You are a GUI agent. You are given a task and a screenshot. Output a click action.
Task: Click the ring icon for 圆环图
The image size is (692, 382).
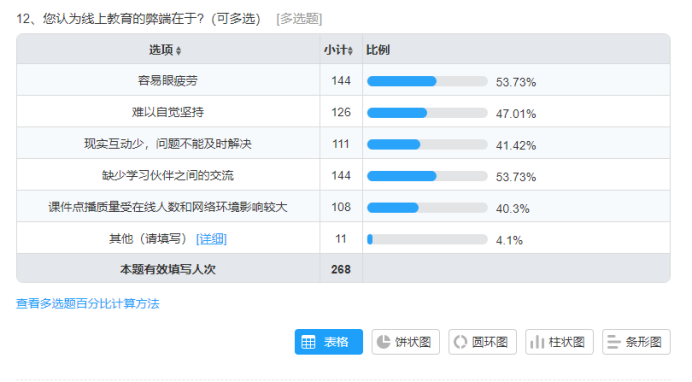(x=460, y=342)
